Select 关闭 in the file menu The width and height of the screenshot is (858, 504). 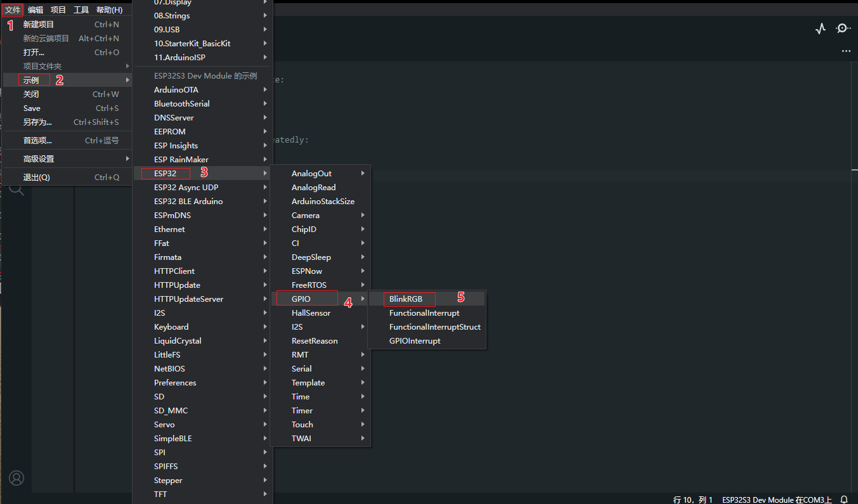[x=67, y=94]
